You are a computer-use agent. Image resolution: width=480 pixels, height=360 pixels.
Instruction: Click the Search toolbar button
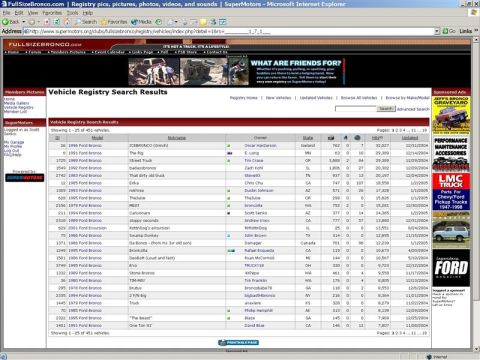click(x=86, y=22)
